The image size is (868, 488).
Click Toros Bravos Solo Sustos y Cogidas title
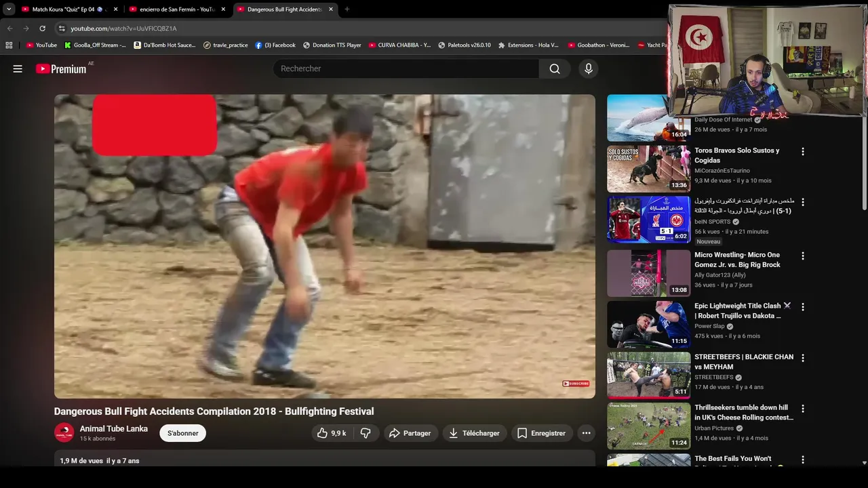[x=737, y=155]
